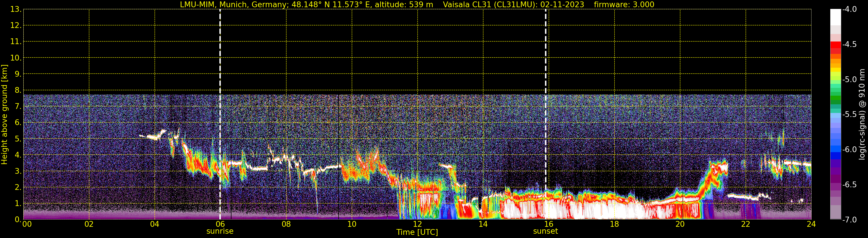Viewport: 868px width, 238px height.
Task: Click the y-axis tick label '11.'
Action: point(16,41)
